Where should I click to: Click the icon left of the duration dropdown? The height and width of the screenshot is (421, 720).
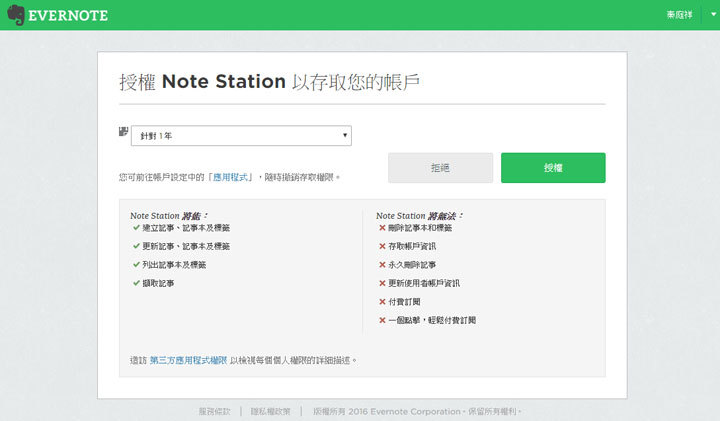123,132
